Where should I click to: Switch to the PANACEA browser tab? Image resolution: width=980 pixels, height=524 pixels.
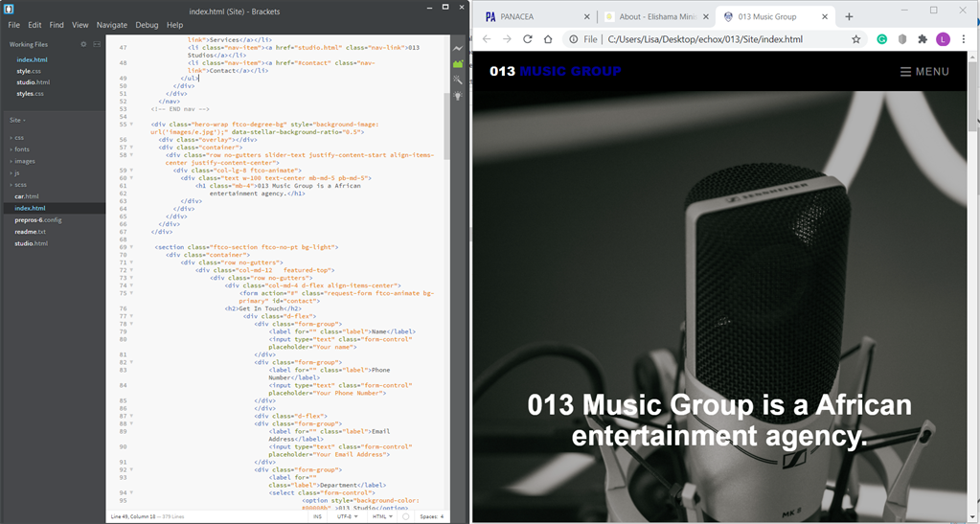pos(537,17)
